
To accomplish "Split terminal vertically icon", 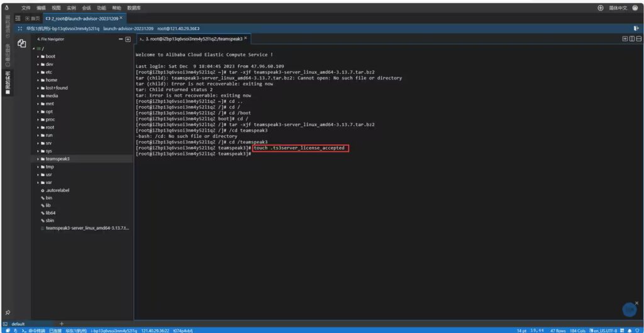I will point(632,38).
